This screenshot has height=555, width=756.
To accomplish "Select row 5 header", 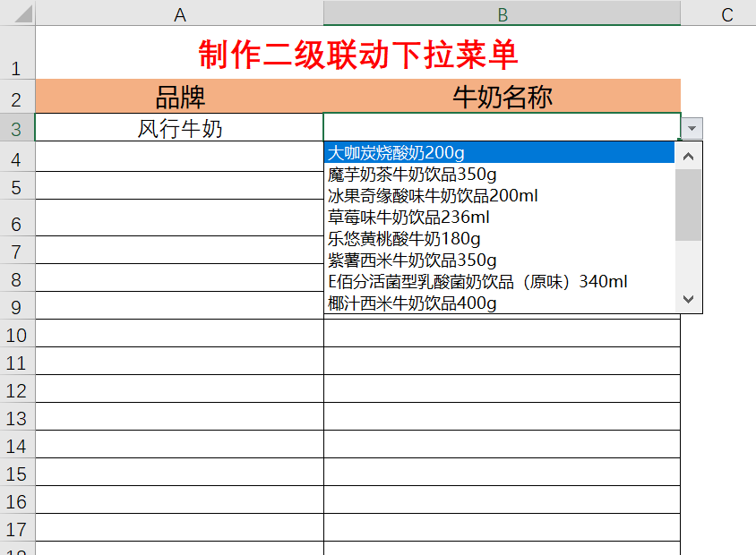I will tap(17, 185).
